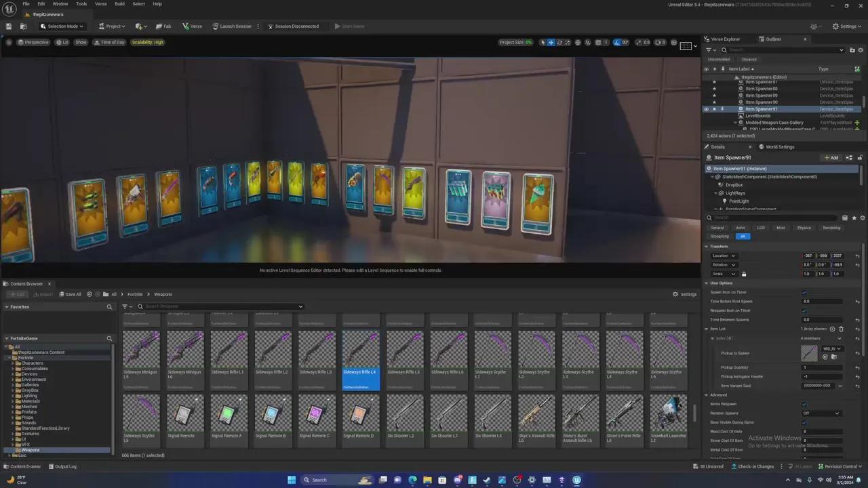Open the Project dropdown
The width and height of the screenshot is (868, 488).
112,26
